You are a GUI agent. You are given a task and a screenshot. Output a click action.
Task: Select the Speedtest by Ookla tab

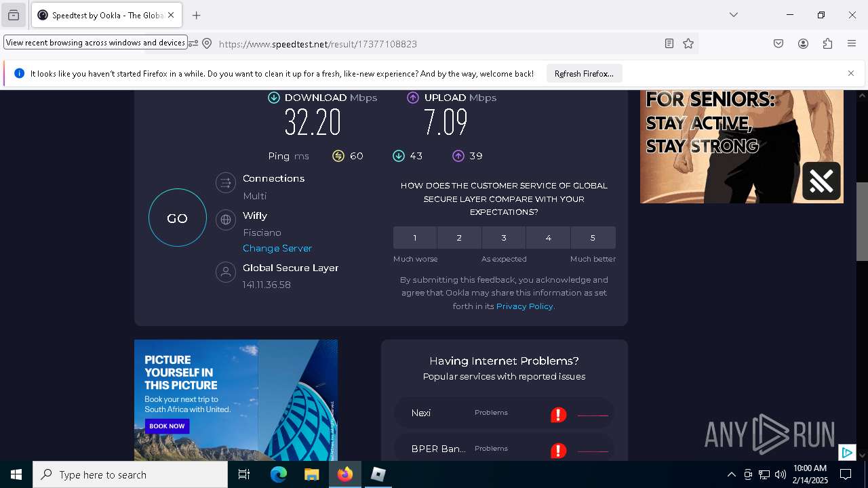click(x=105, y=15)
